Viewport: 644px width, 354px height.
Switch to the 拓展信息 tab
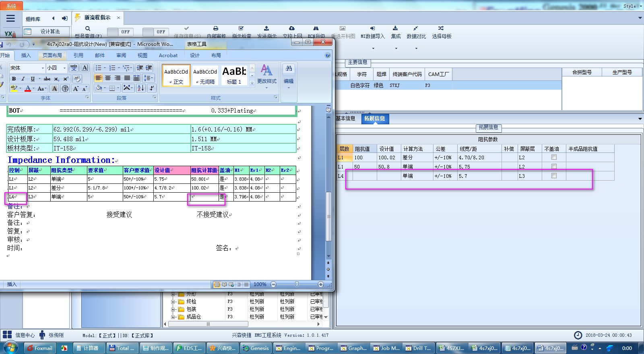(x=375, y=118)
